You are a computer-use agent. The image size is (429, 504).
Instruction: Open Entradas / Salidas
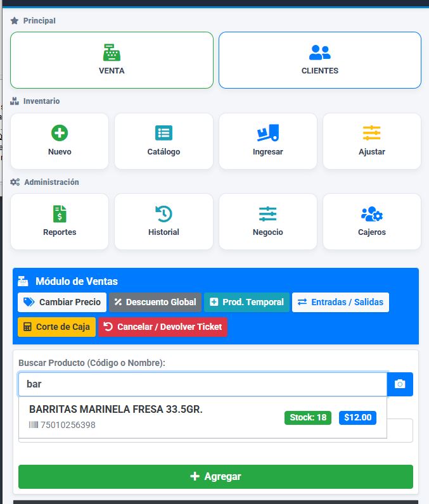[x=340, y=302]
